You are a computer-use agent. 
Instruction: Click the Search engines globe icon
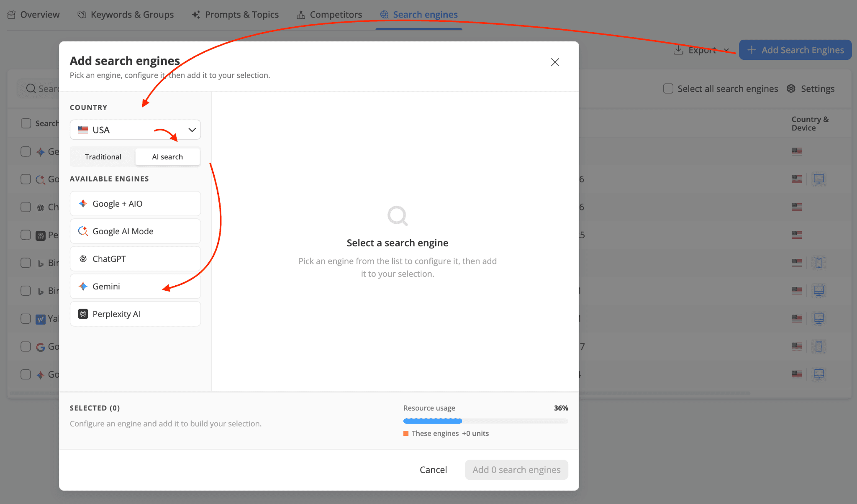[x=384, y=15]
